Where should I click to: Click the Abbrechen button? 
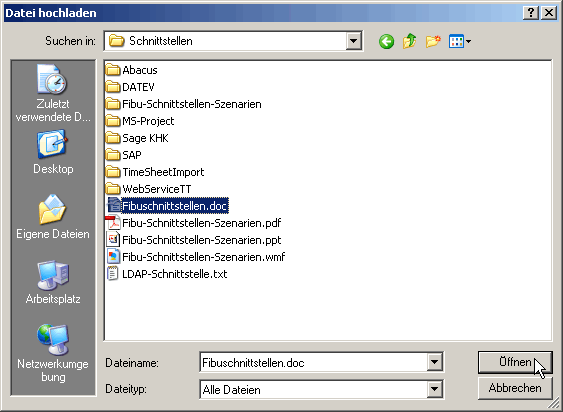(515, 388)
